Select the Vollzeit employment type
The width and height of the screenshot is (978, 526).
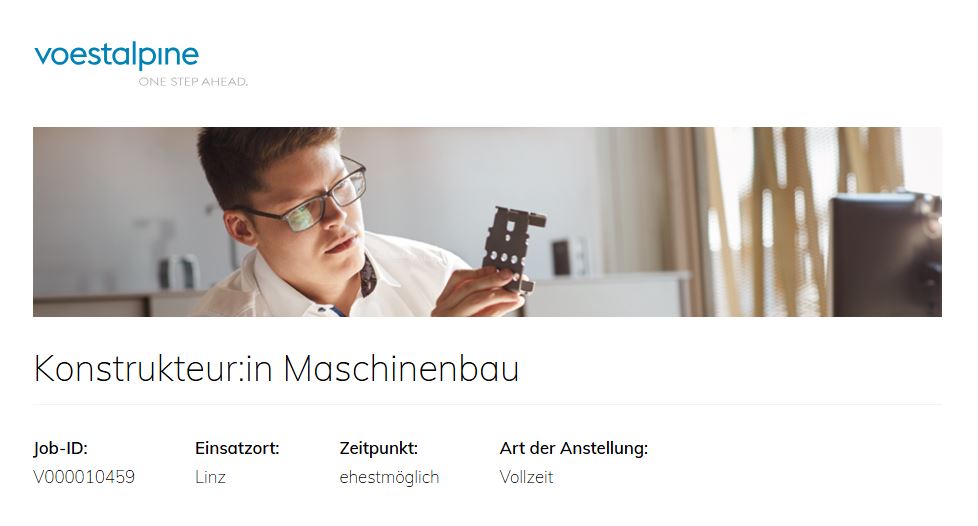[526, 477]
